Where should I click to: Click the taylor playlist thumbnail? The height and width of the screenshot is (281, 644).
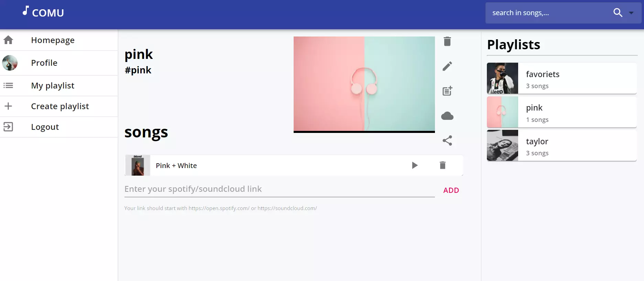(x=502, y=145)
